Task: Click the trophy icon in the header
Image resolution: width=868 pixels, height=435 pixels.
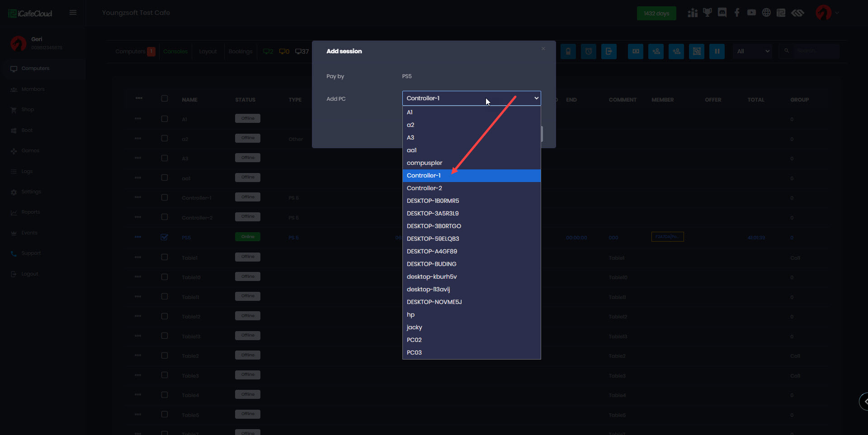Action: (x=707, y=13)
